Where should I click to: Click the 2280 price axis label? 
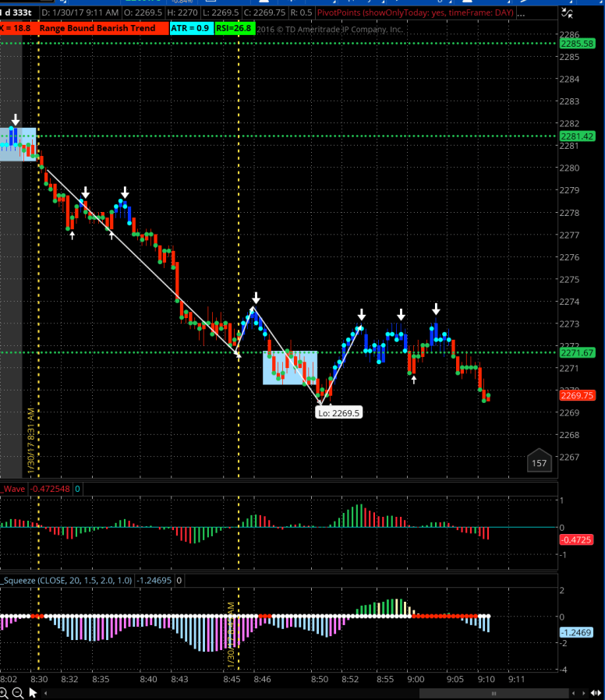pyautogui.click(x=569, y=168)
